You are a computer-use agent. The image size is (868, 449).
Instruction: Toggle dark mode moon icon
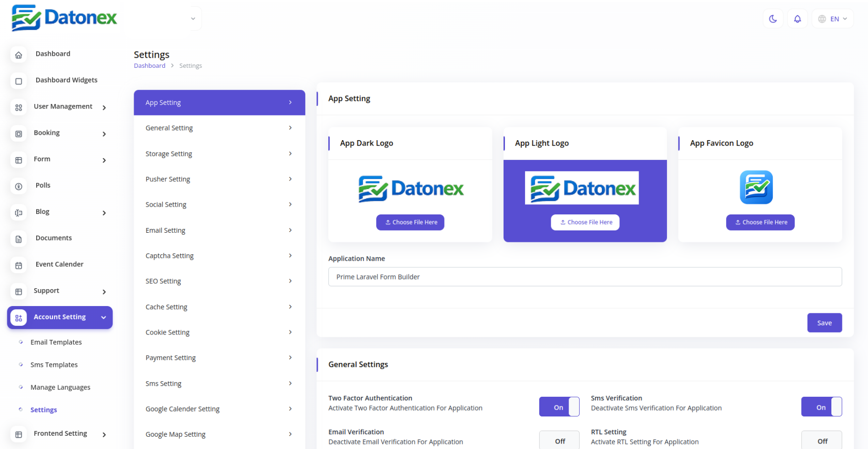[x=773, y=19]
